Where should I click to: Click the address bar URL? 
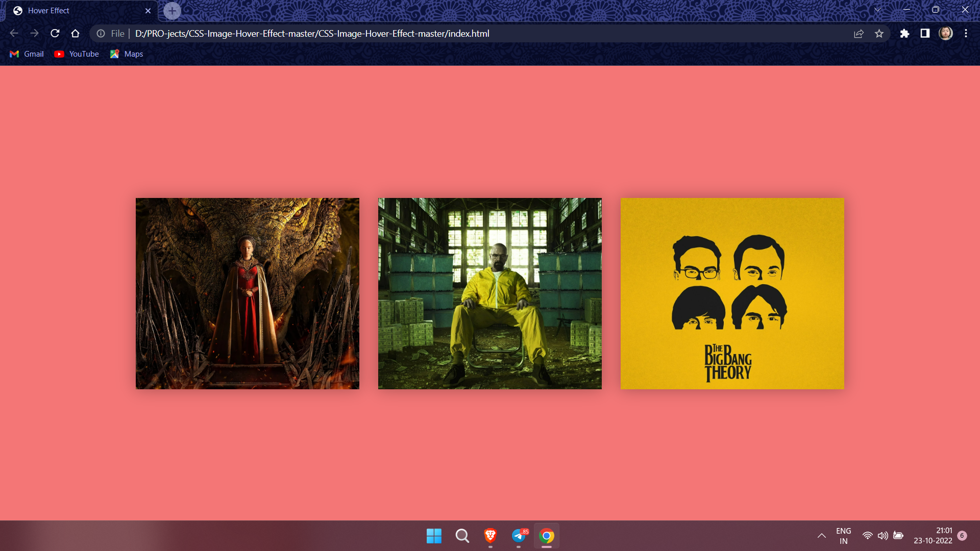click(x=311, y=34)
